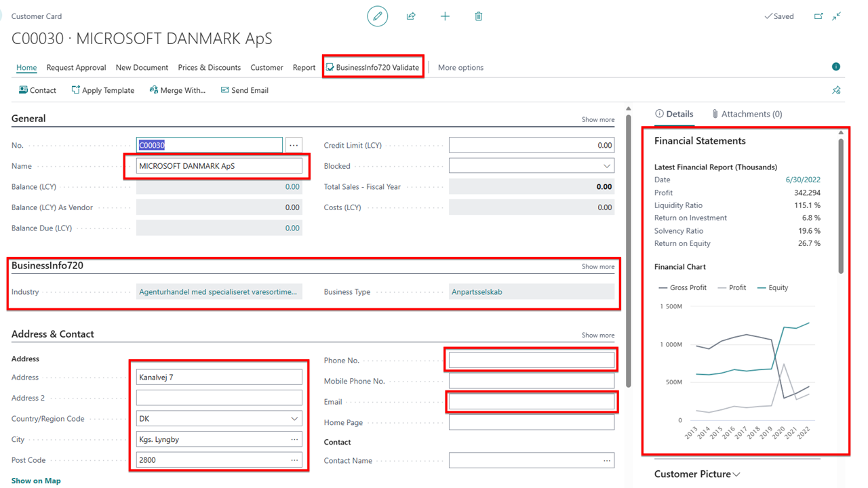868x488 pixels.
Task: Open City lookup ellipsis button
Action: [294, 439]
